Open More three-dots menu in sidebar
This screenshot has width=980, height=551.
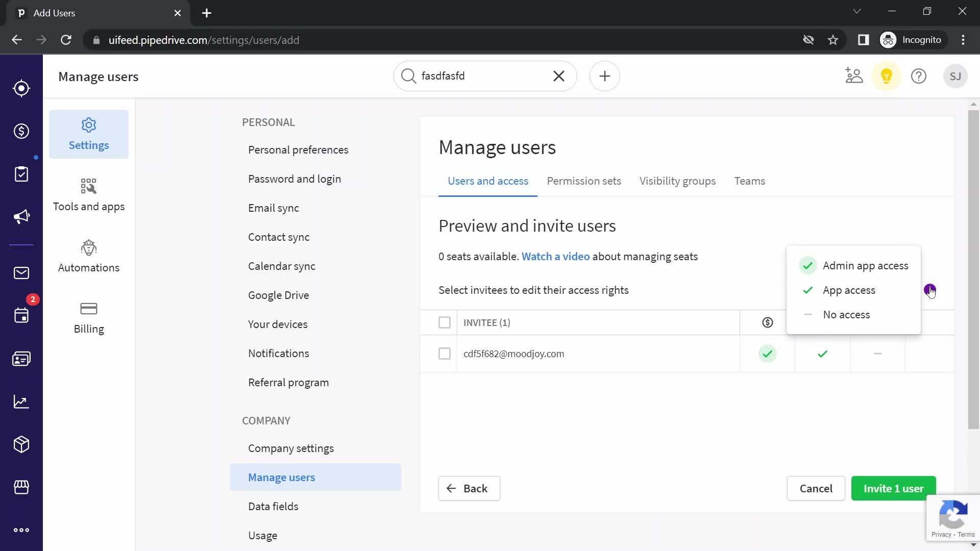(21, 530)
